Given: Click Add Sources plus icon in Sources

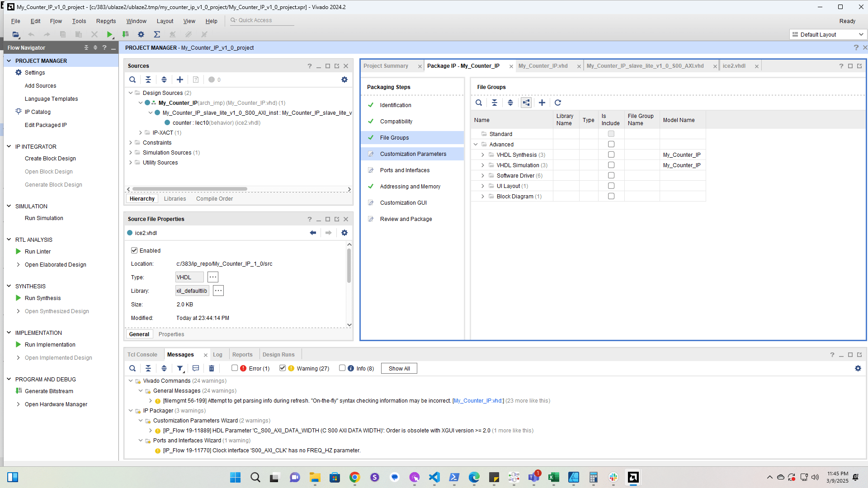Looking at the screenshot, I should coord(180,80).
